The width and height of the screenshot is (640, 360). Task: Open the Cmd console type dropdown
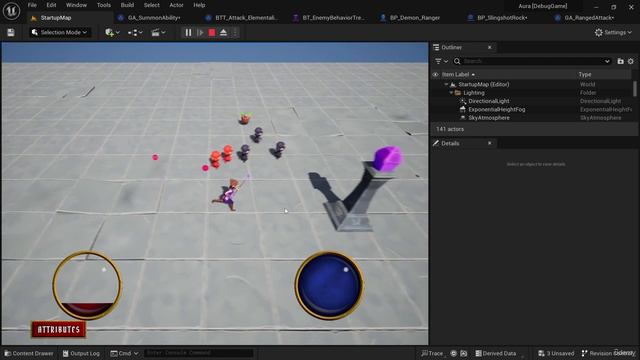click(x=124, y=353)
